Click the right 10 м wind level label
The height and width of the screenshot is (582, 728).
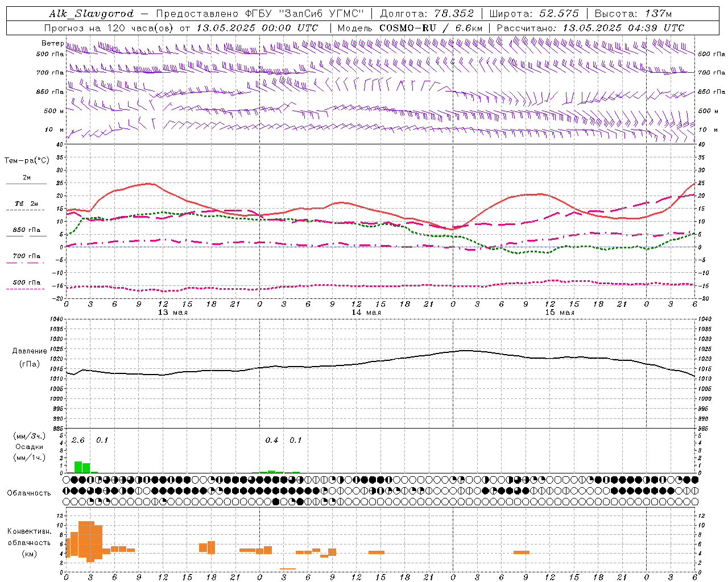[x=708, y=130]
